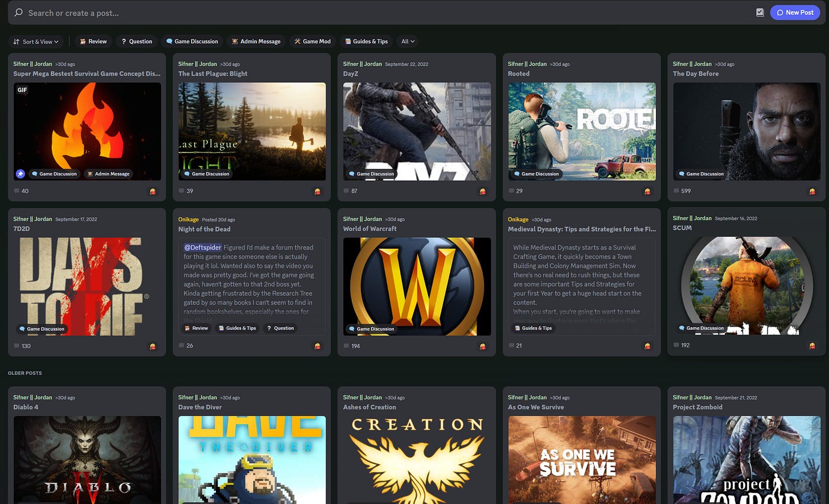Open comments count 29 on Rooted post
The image size is (829, 504).
point(516,191)
